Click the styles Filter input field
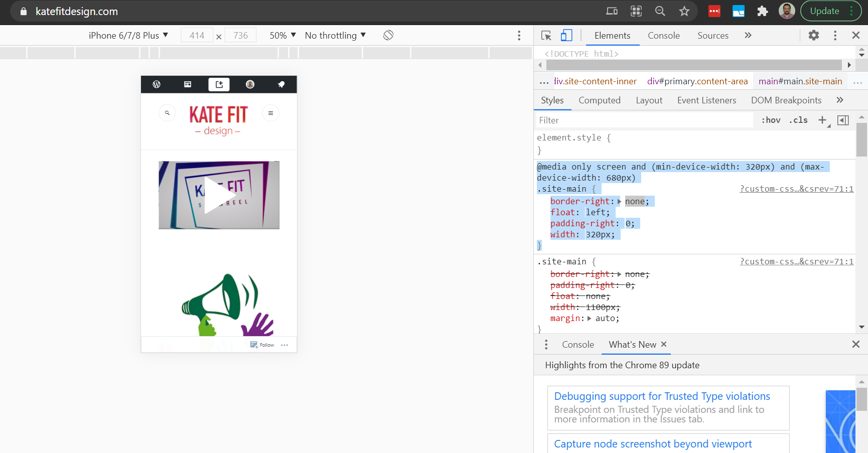 (644, 120)
